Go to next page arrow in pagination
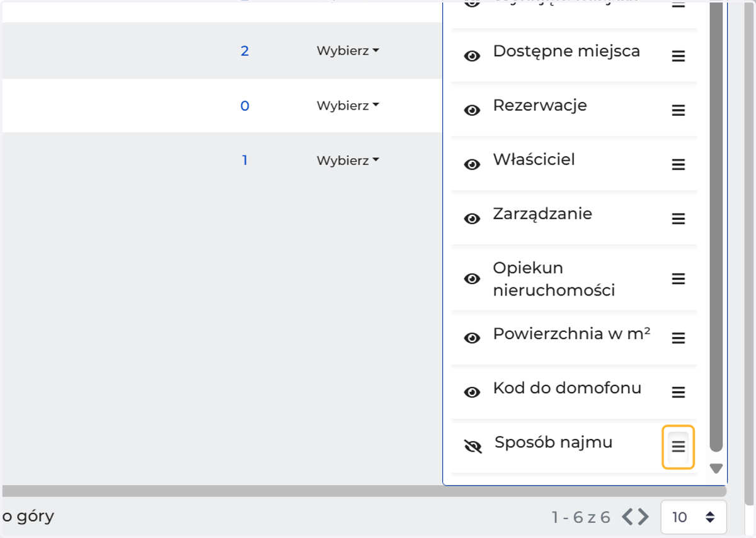 tap(643, 517)
